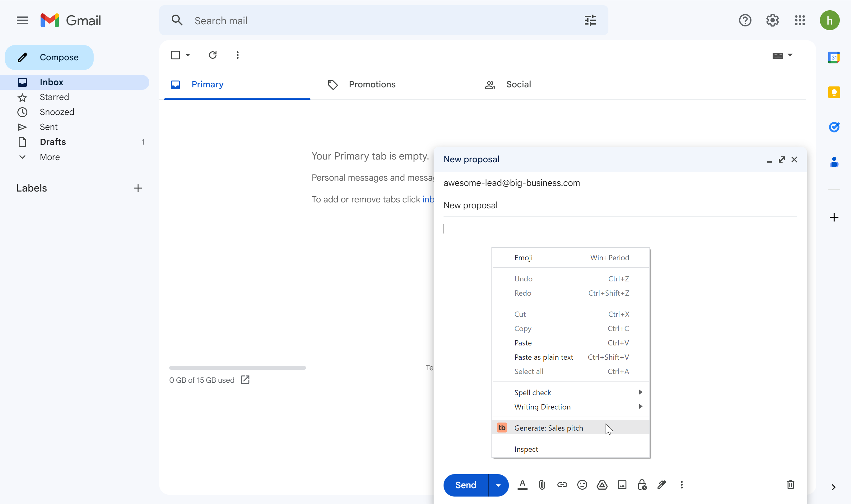
Task: Expand compose to full screen
Action: coord(782,160)
